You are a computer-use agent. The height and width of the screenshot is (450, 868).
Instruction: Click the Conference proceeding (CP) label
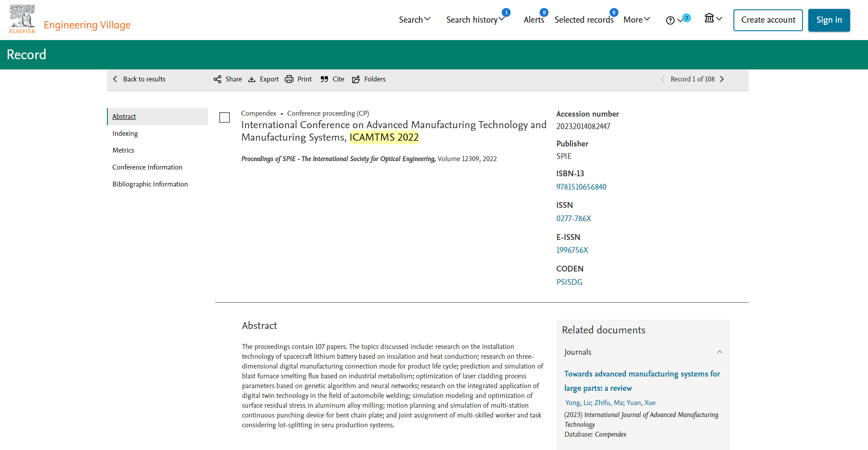[328, 114]
